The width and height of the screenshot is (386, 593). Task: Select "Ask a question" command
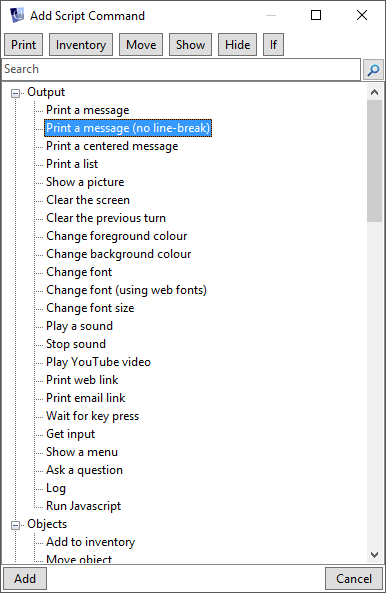click(x=84, y=470)
